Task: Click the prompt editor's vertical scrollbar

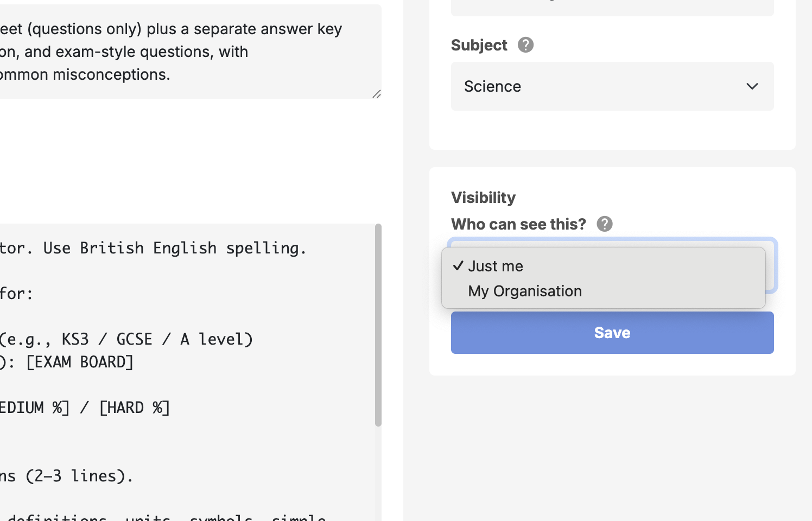Action: 378,325
